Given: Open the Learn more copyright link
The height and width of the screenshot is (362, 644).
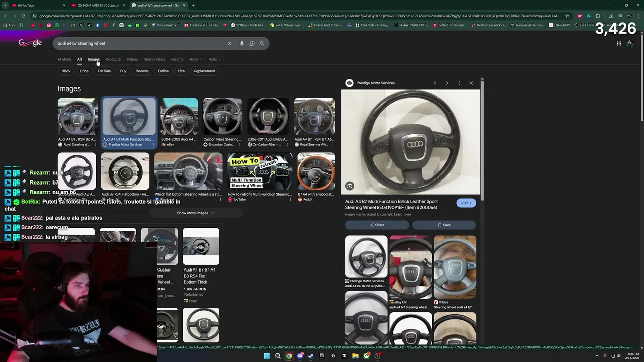Looking at the screenshot, I should 403,214.
